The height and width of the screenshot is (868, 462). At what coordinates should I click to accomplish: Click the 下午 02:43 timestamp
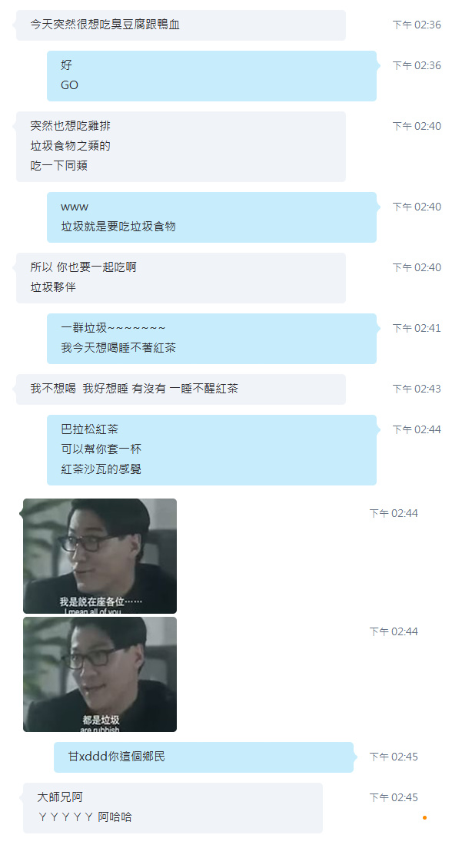click(x=417, y=389)
